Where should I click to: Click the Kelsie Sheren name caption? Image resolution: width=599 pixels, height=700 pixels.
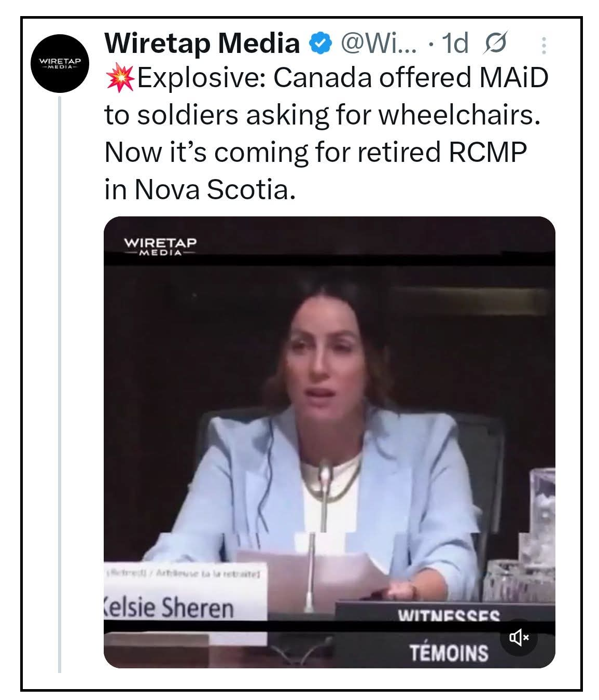[169, 607]
